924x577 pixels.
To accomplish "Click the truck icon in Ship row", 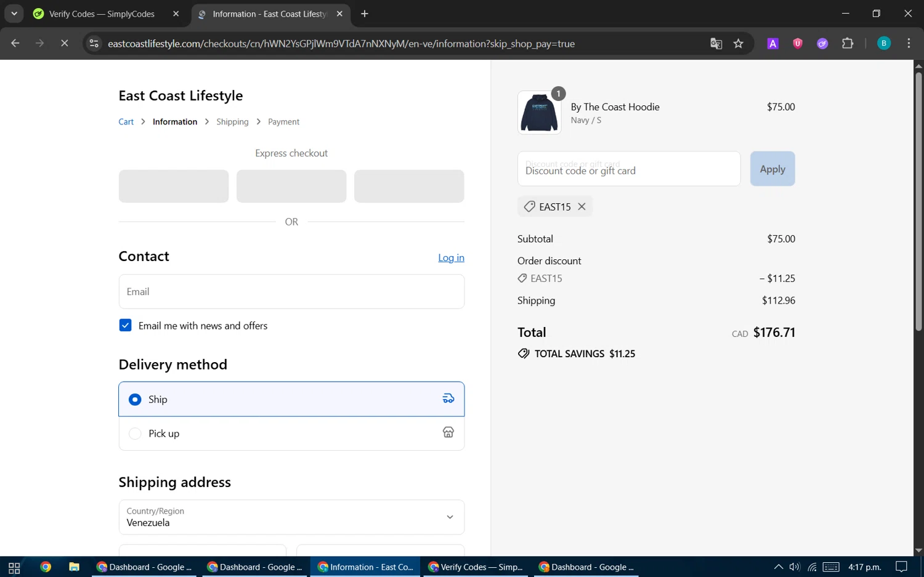I will (448, 399).
